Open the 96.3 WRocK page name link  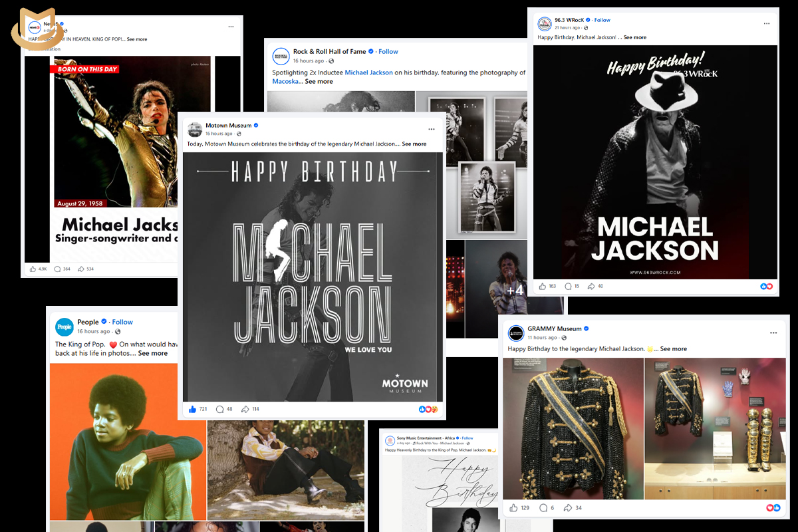[570, 20]
